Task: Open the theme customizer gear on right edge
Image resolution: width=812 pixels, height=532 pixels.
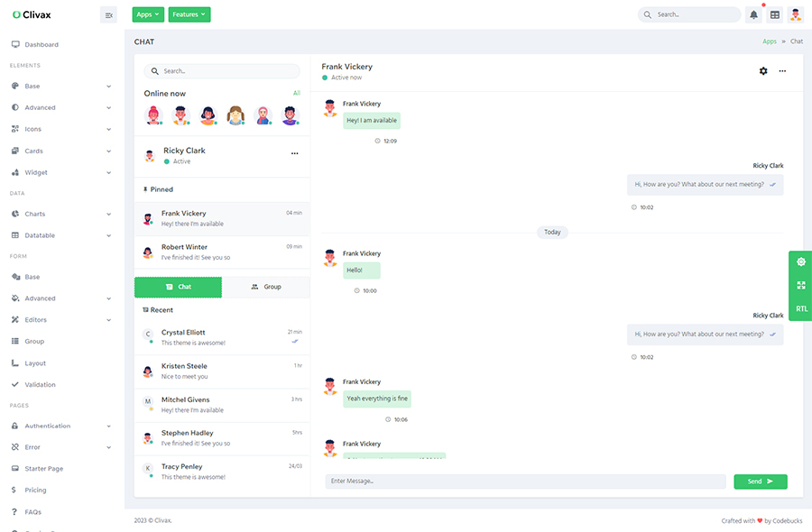Action: (x=800, y=261)
